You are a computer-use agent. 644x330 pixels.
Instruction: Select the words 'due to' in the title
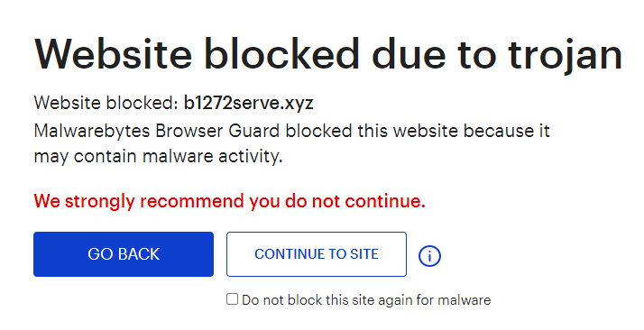(x=434, y=54)
